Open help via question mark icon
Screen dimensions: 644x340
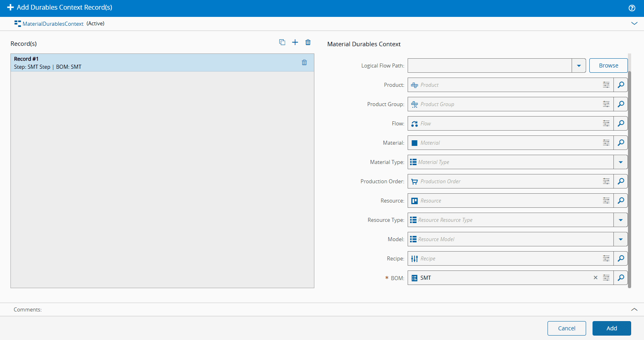632,8
